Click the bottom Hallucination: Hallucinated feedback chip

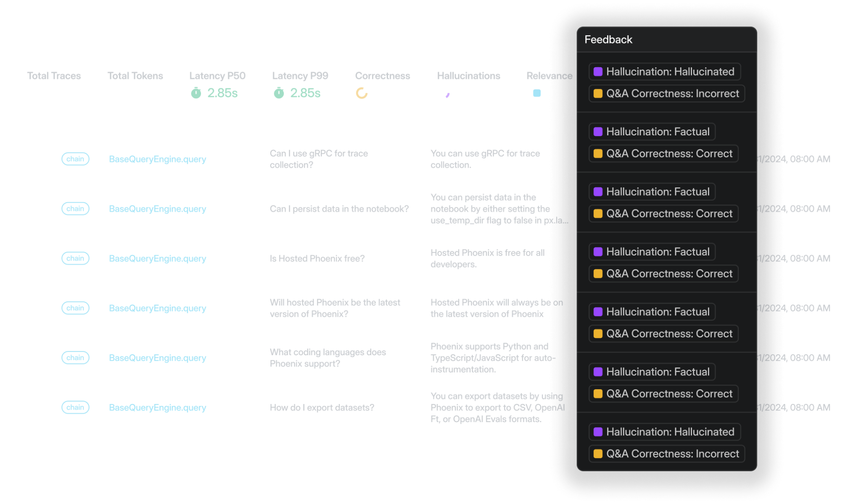[x=665, y=432]
